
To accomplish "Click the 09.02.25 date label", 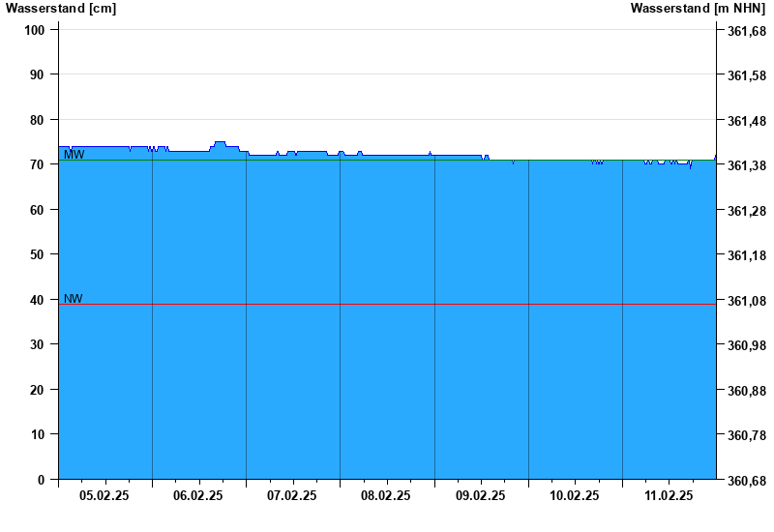I will pos(480,495).
